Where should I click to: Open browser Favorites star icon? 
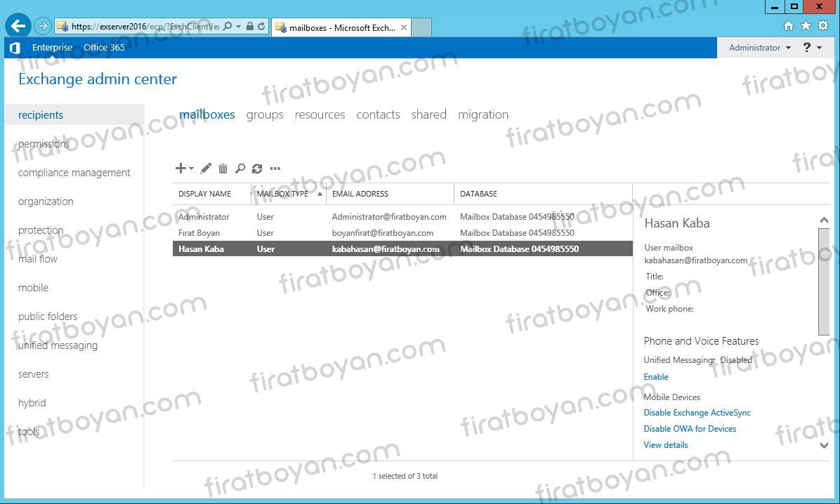click(806, 26)
